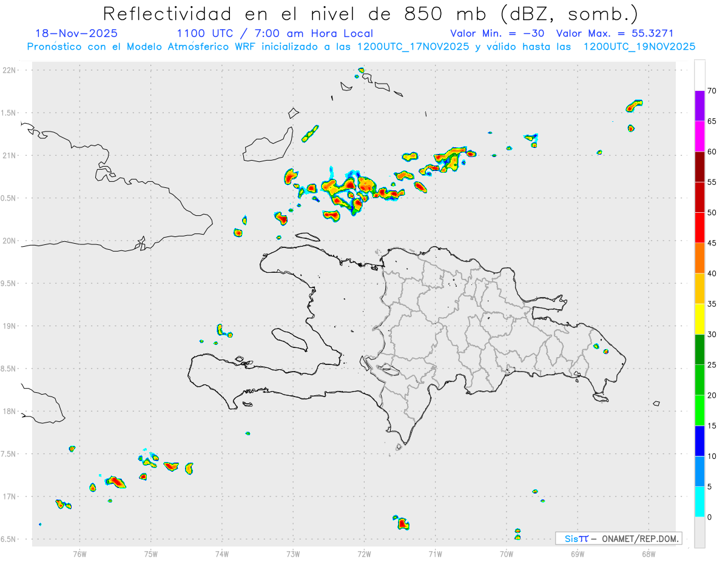
Task: Click the '70' value on the color scale
Action: click(712, 91)
